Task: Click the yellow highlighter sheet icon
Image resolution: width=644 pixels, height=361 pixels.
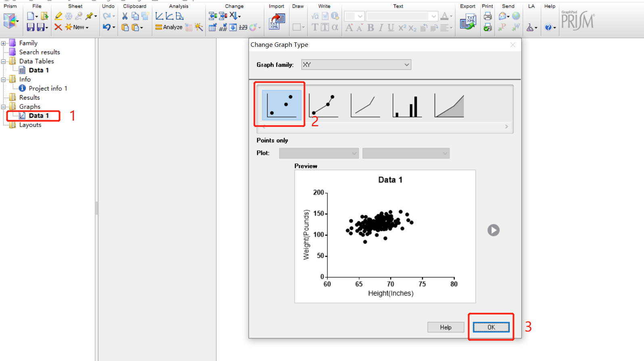Action: [x=59, y=16]
